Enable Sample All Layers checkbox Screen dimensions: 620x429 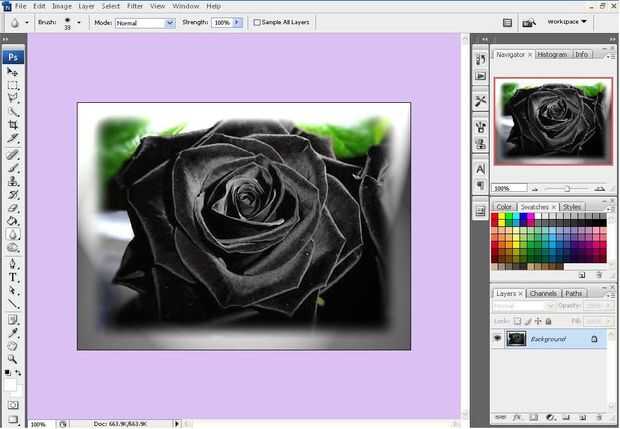tap(257, 23)
